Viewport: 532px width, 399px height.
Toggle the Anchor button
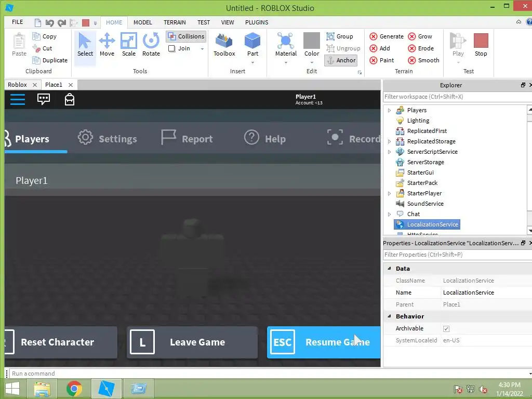click(341, 60)
